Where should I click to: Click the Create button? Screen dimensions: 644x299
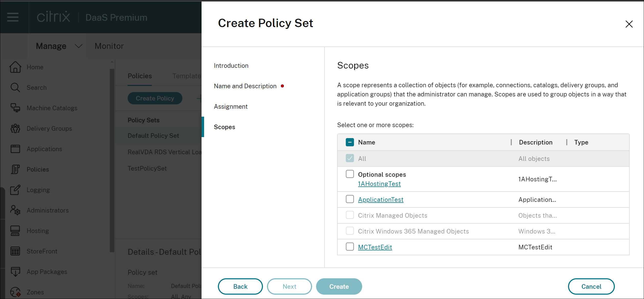339,286
